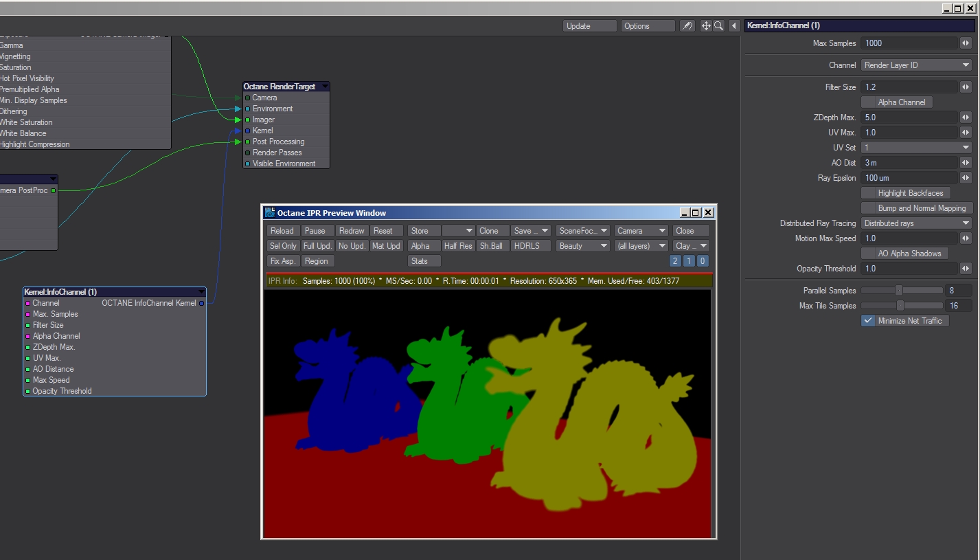Click the Max Samples input field
Viewport: 980px width, 560px height.
click(x=909, y=43)
